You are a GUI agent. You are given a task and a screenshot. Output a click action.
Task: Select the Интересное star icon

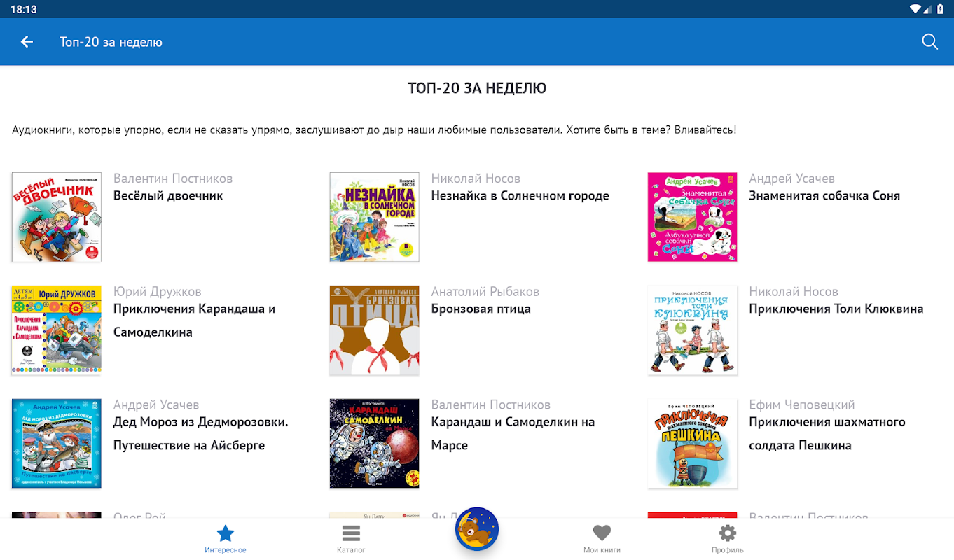[226, 534]
